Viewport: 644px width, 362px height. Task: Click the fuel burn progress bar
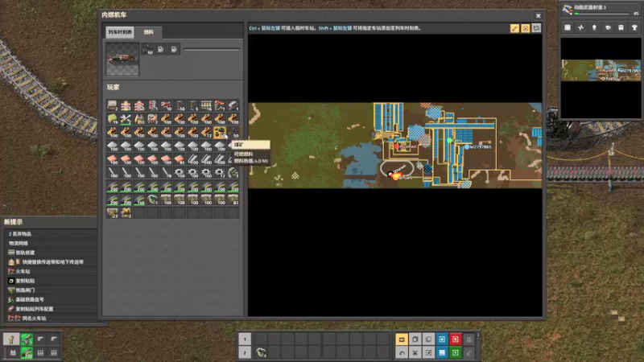point(211,50)
